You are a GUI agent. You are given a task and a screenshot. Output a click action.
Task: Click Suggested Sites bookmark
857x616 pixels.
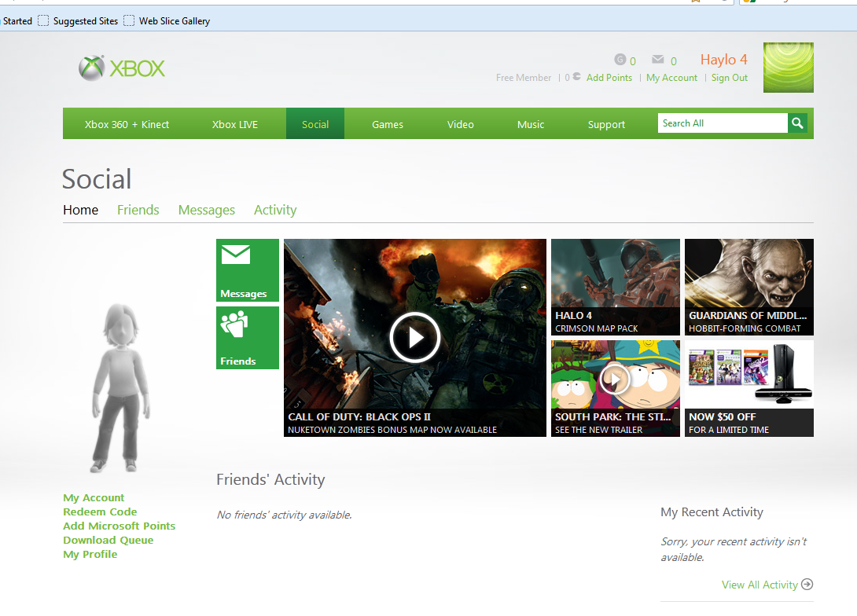[78, 20]
